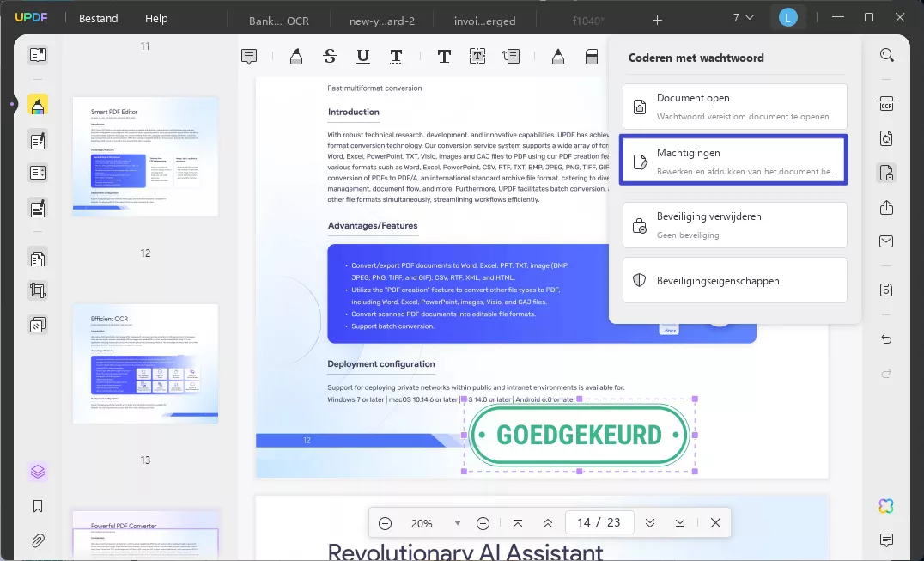Zoom in with the plus button
The width and height of the screenshot is (924, 561).
click(x=483, y=522)
